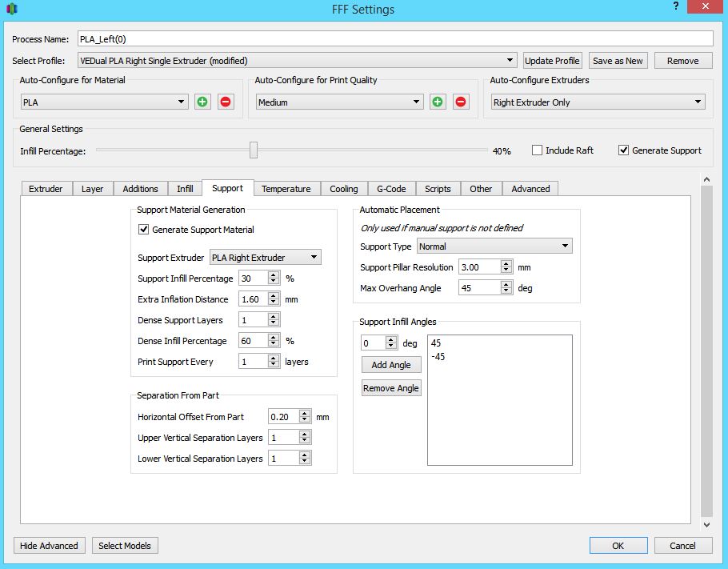Screen dimensions: 728x569
Task: Increase Support Infill Percentage with spinner arrow
Action: [x=274, y=274]
